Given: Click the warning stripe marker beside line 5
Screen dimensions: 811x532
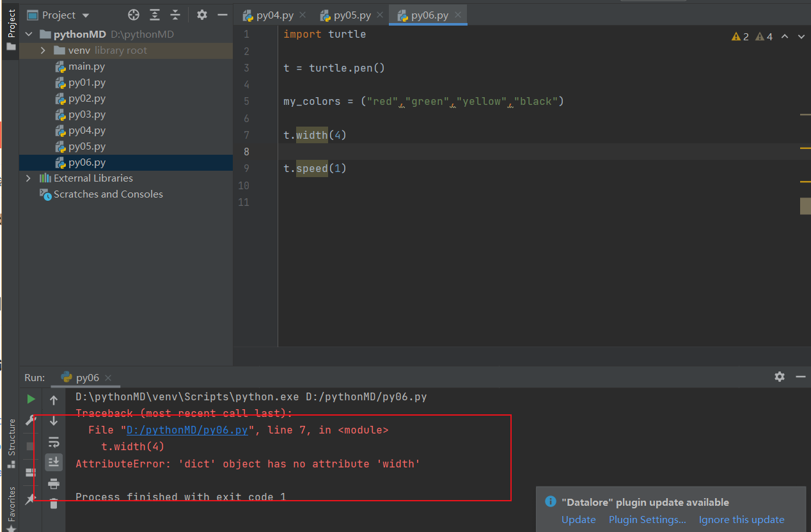Looking at the screenshot, I should point(805,114).
